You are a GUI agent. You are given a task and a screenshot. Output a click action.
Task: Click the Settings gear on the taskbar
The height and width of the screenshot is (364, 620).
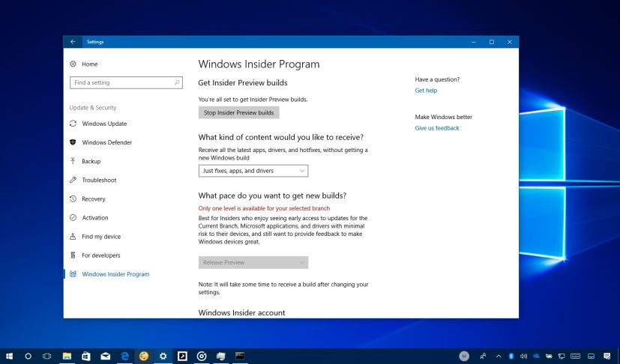click(163, 356)
